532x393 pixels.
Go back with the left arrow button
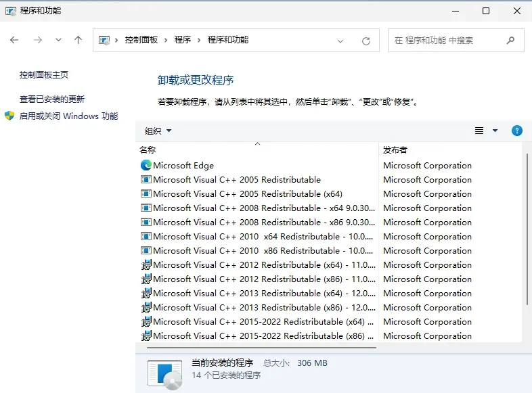pos(14,40)
